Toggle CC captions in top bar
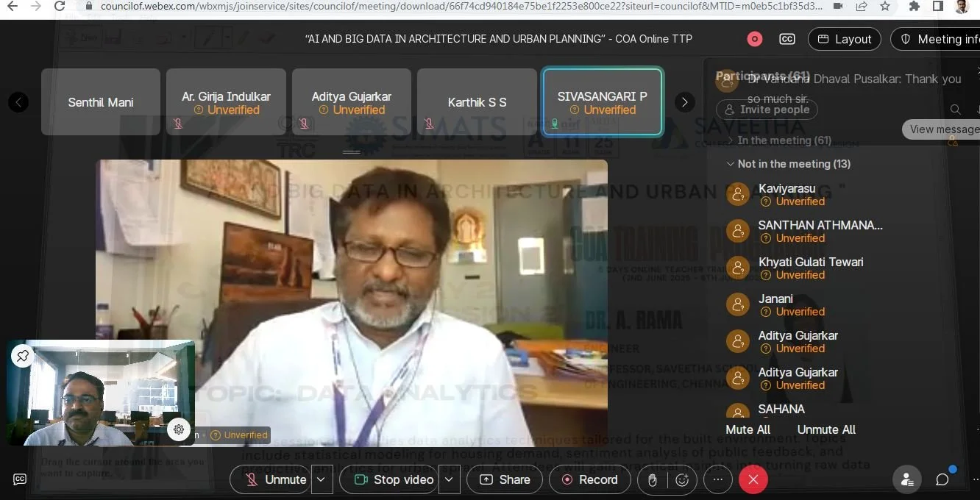980x500 pixels. 787,39
